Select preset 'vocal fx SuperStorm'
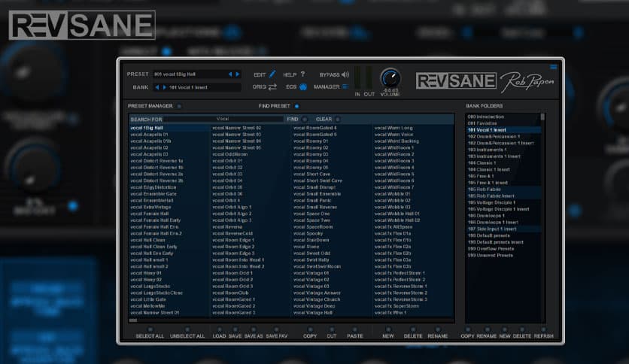This screenshot has width=629, height=364. [397, 306]
